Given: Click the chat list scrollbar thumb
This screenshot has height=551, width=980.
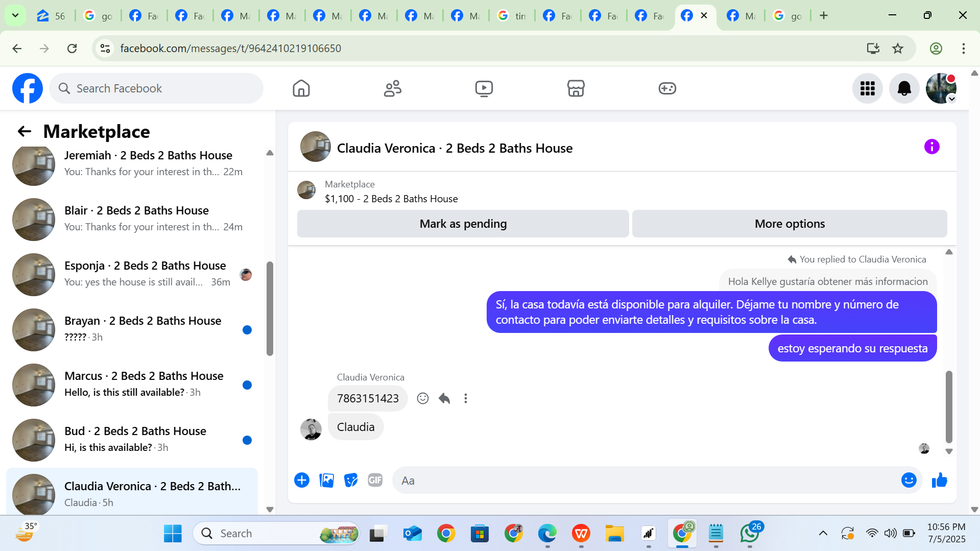Looking at the screenshot, I should (270, 308).
